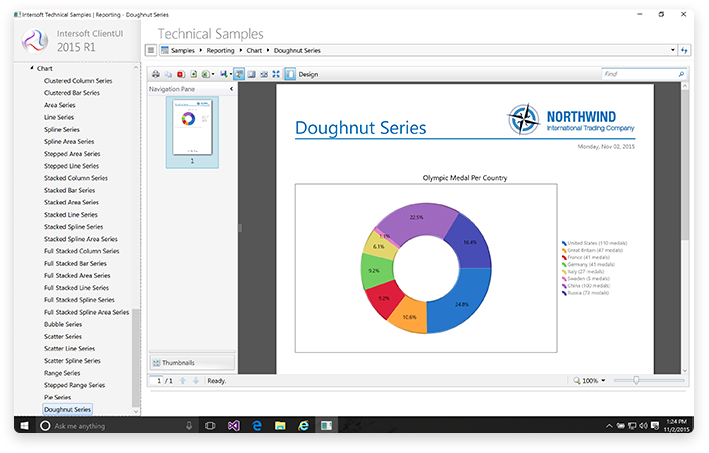The width and height of the screenshot is (709, 453).
Task: Collapse the Navigation Pane with its arrow
Action: [x=231, y=89]
